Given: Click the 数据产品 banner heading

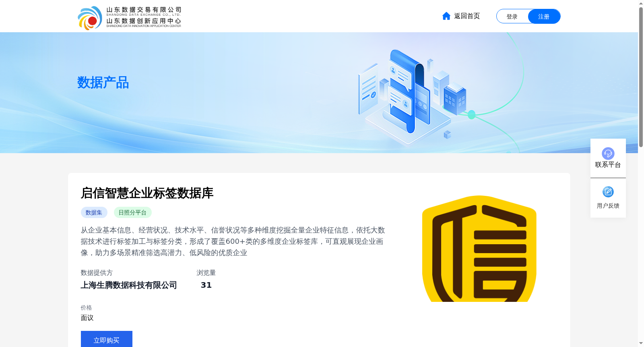Looking at the screenshot, I should 103,83.
